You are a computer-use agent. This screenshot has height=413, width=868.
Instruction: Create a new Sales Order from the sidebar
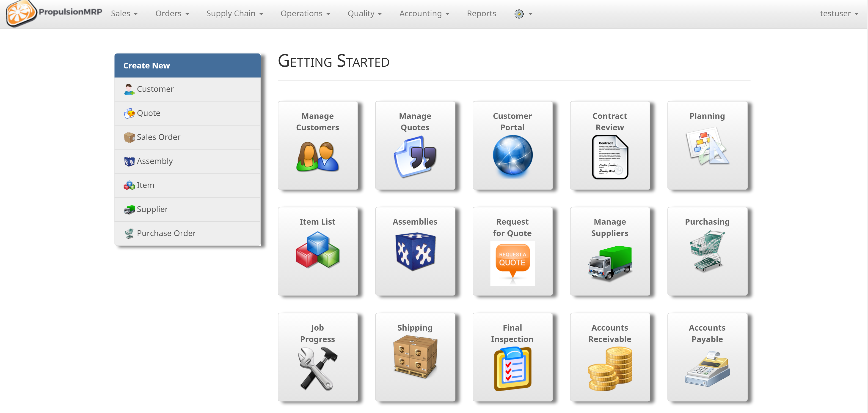pos(158,137)
